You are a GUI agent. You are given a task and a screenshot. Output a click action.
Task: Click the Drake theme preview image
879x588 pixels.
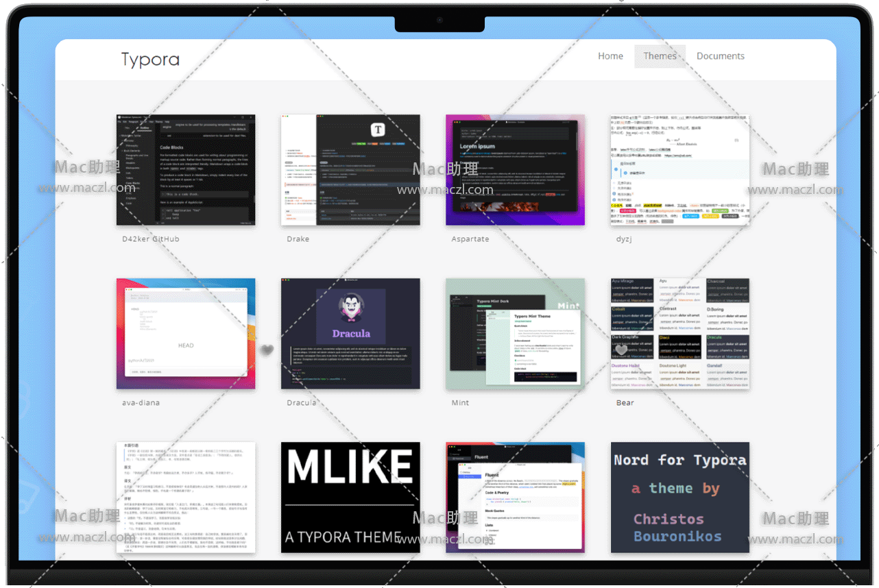click(x=350, y=170)
